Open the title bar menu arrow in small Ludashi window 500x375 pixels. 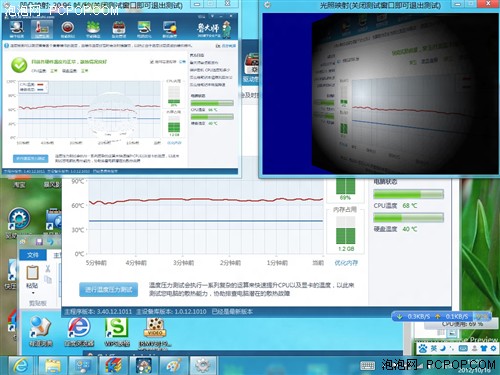pyautogui.click(x=212, y=16)
